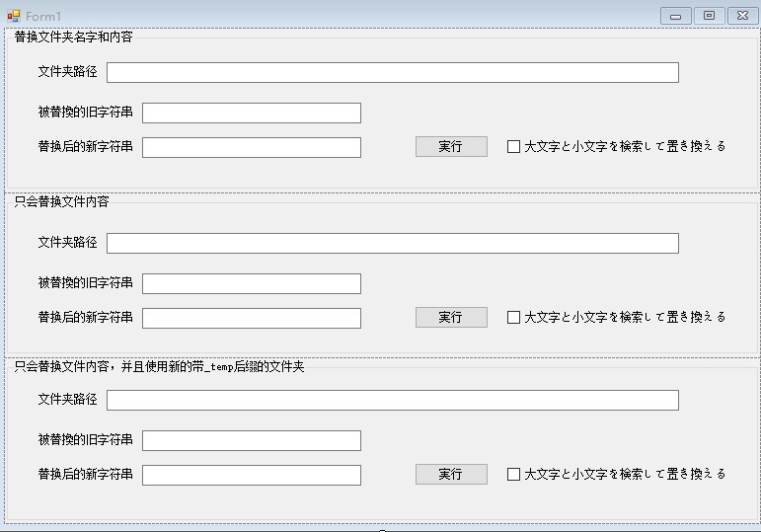Screen dimensions: 761x532
Task: Select 被替換的旧字符串 box in 只会替换文件内容 group
Action: [252, 283]
